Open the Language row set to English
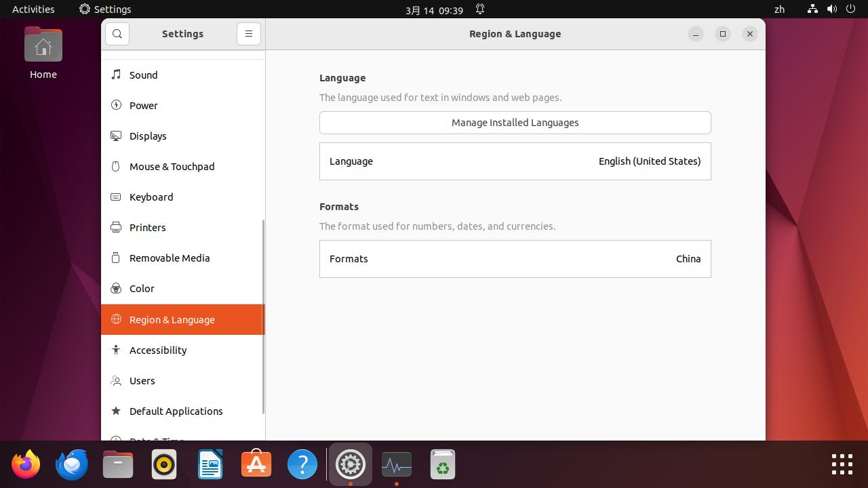The width and height of the screenshot is (868, 488). (x=515, y=161)
